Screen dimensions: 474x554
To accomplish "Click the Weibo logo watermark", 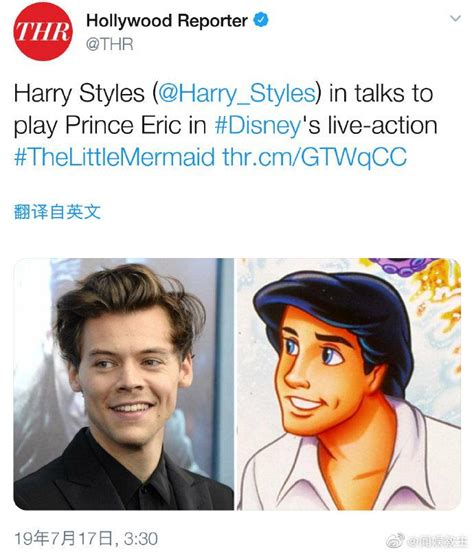I will point(396,541).
